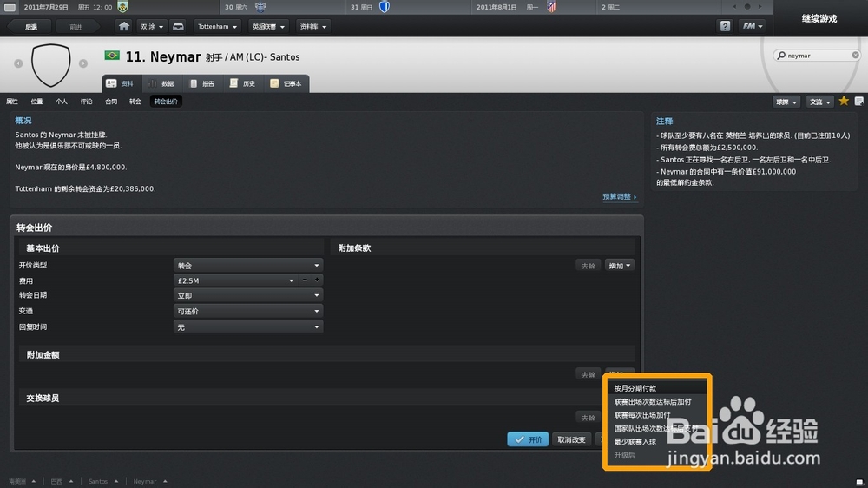
Task: Open the 球探 scouting dropdown
Action: 786,102
